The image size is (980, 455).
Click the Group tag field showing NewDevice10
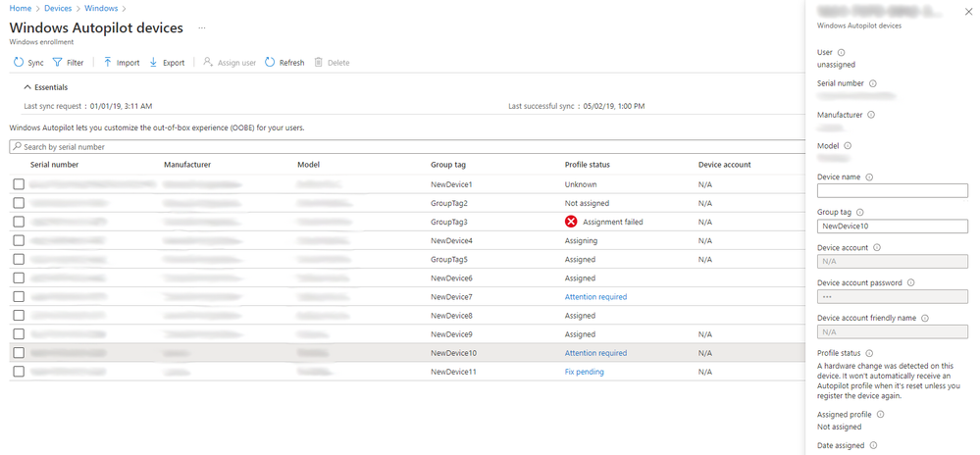[893, 227]
